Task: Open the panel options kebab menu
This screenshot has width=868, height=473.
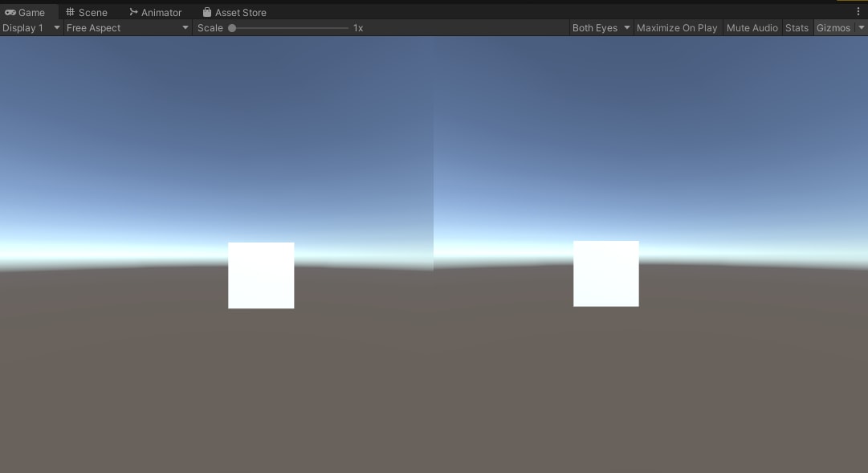Action: pyautogui.click(x=858, y=11)
